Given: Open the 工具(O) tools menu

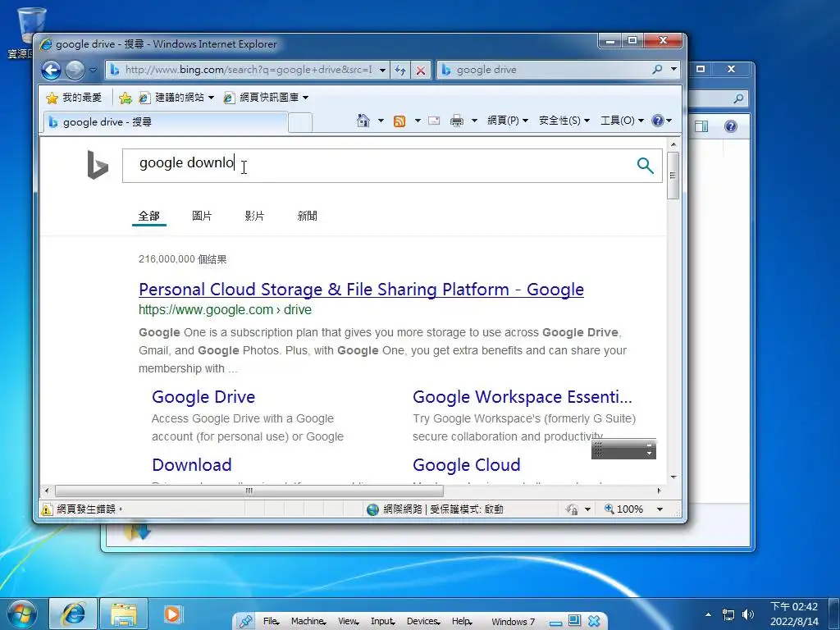Looking at the screenshot, I should [x=622, y=121].
